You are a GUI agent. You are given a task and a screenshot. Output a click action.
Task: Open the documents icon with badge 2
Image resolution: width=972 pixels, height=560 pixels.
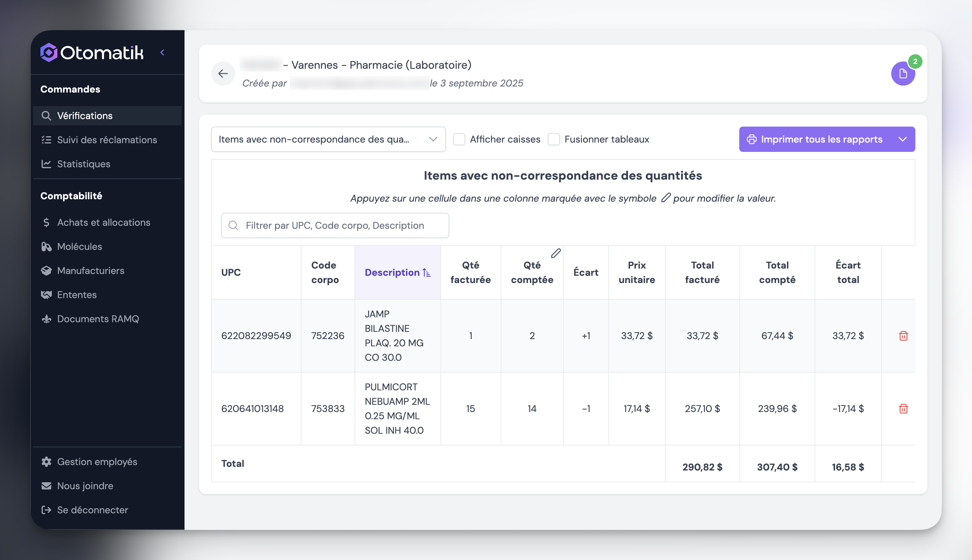pos(902,74)
